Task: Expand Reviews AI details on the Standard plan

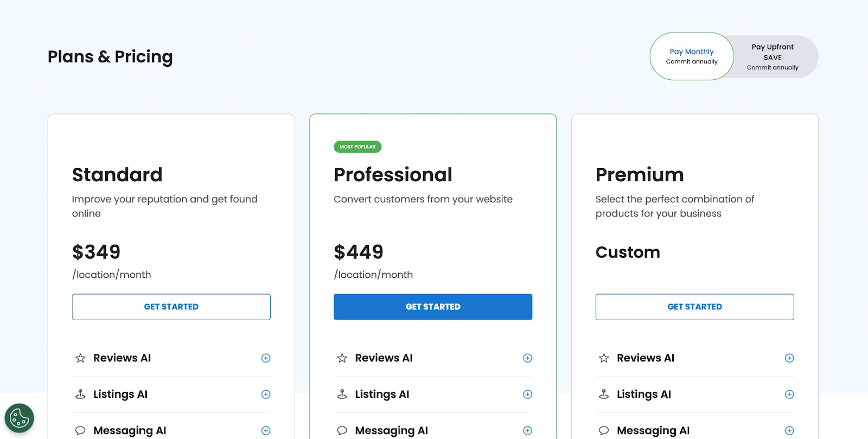Action: 266,358
